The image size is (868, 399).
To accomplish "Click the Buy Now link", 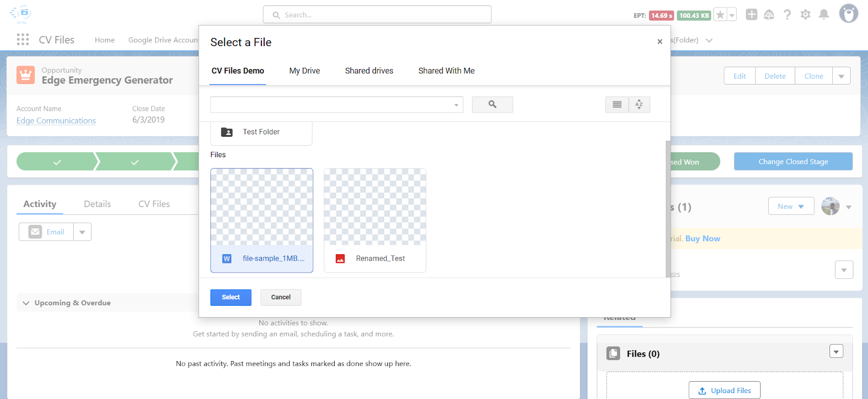I will click(x=703, y=239).
